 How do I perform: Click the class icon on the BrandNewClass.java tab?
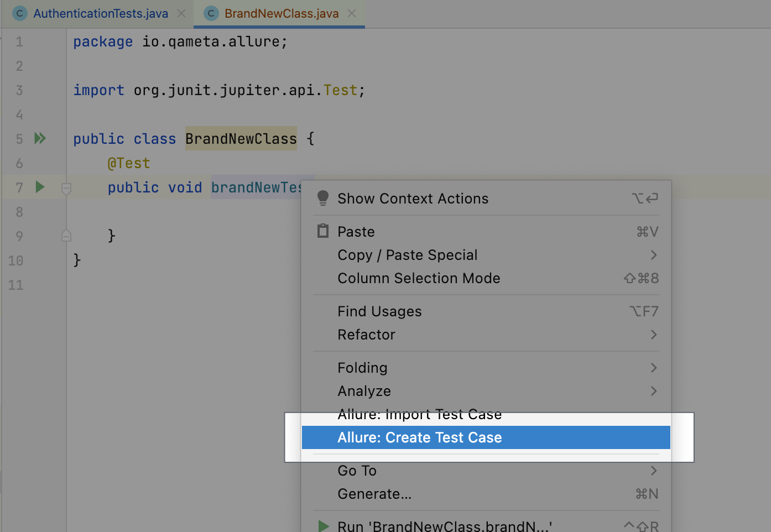coord(211,13)
